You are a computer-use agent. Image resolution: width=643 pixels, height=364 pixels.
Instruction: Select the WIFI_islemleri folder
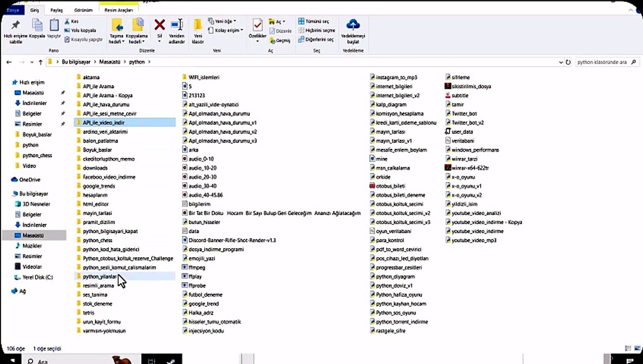coord(200,77)
